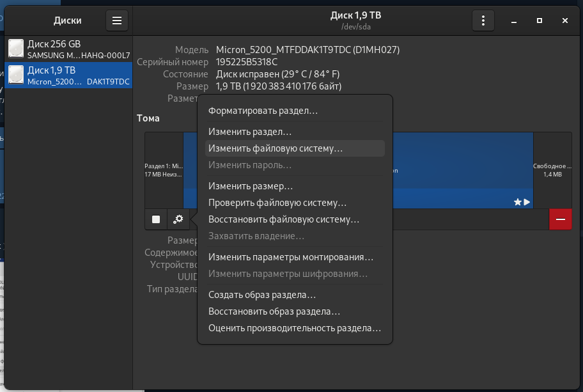This screenshot has height=392, width=583.
Task: Open the hamburger application menu
Action: click(x=116, y=20)
